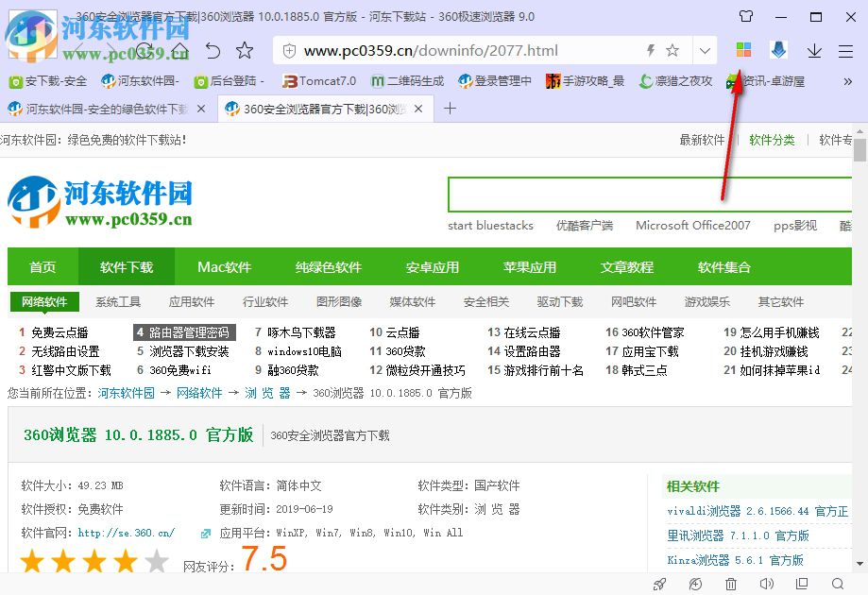Click the trash icon to clear browsing traces
868x595 pixels.
pyautogui.click(x=730, y=584)
